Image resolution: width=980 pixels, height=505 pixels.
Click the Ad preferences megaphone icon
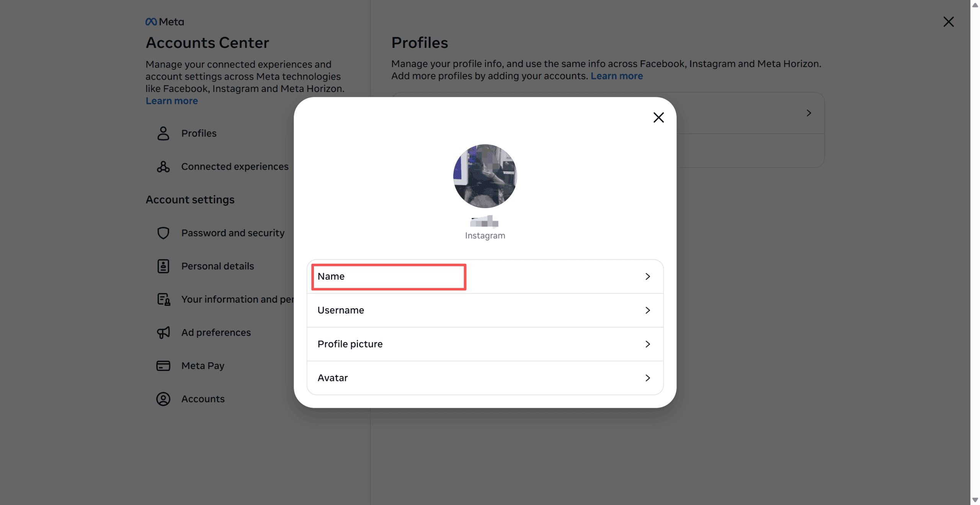coord(163,333)
